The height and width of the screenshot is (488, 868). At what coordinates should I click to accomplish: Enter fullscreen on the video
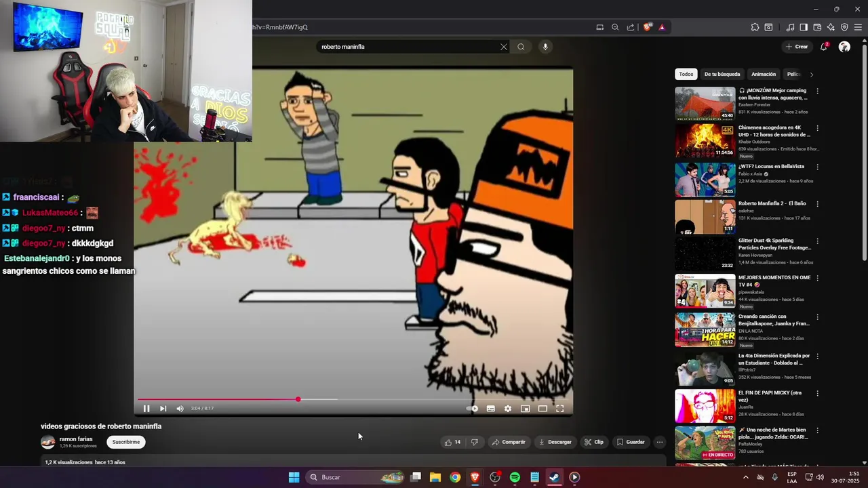click(x=560, y=409)
